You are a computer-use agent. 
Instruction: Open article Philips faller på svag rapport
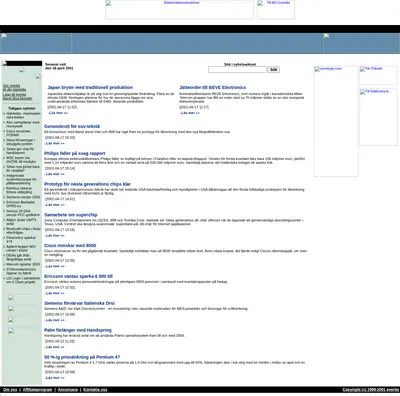coord(75,153)
